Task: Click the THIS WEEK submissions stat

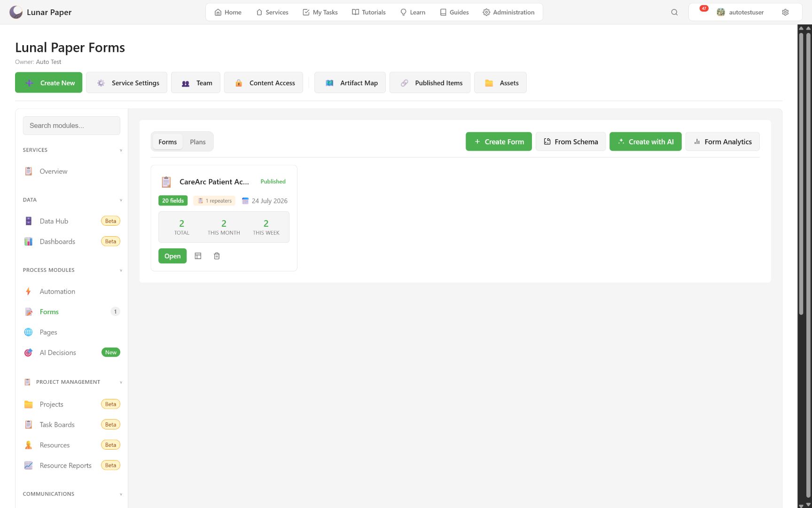Action: click(x=266, y=227)
